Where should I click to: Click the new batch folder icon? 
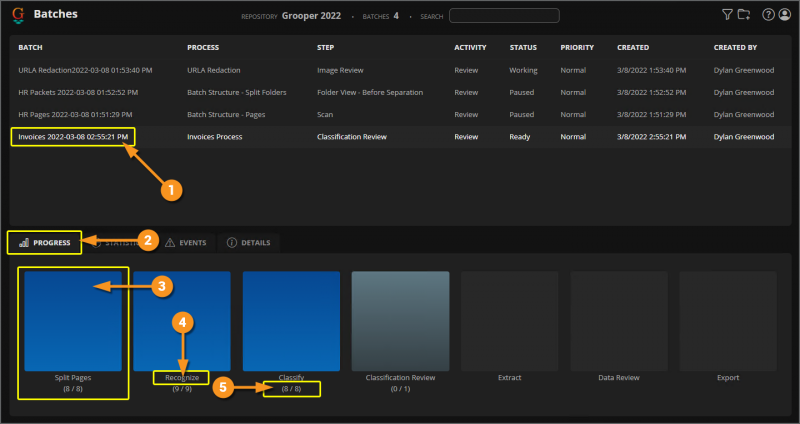[x=743, y=15]
